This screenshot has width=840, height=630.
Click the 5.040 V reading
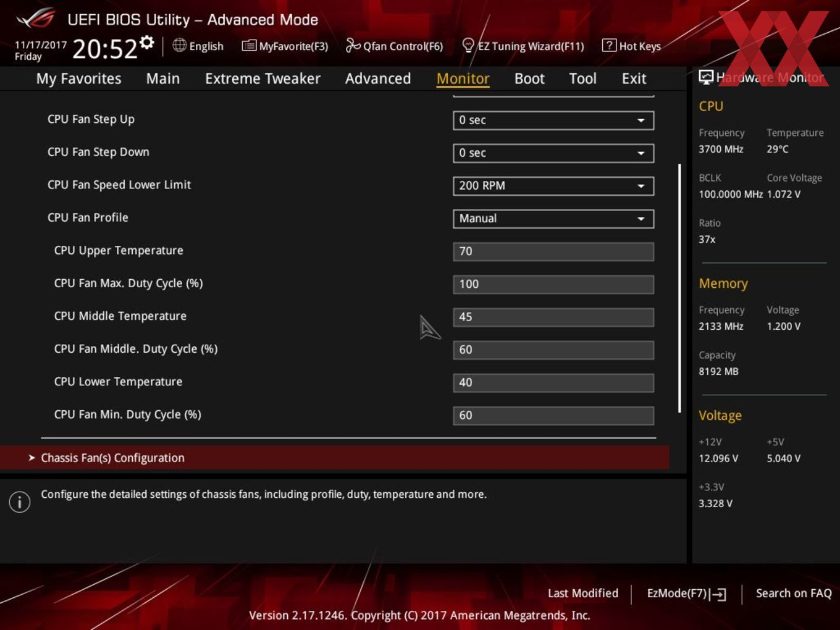tap(784, 458)
